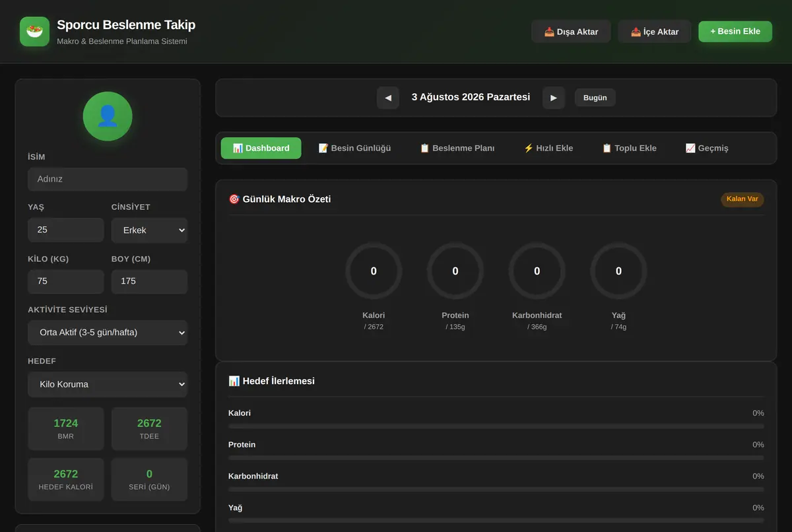Image resolution: width=792 pixels, height=532 pixels.
Task: Focus the İsim input field
Action: point(108,179)
